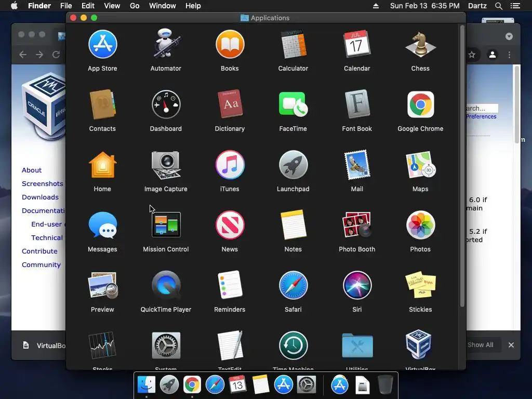Viewport: 532px width, 399px height.
Task: Open the Apple menu
Action: 14,6
